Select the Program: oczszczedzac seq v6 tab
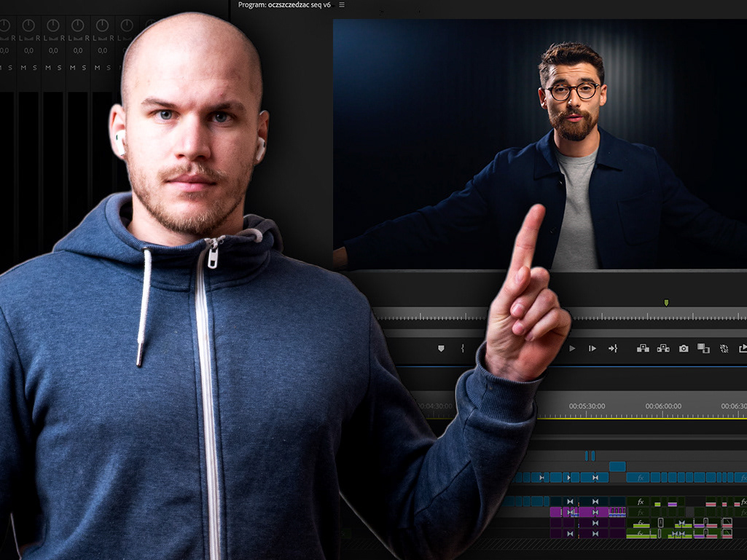 [x=284, y=5]
